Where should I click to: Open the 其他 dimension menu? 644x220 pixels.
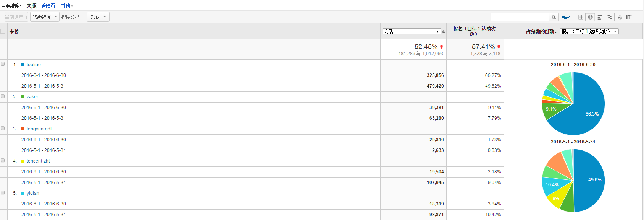coord(66,6)
